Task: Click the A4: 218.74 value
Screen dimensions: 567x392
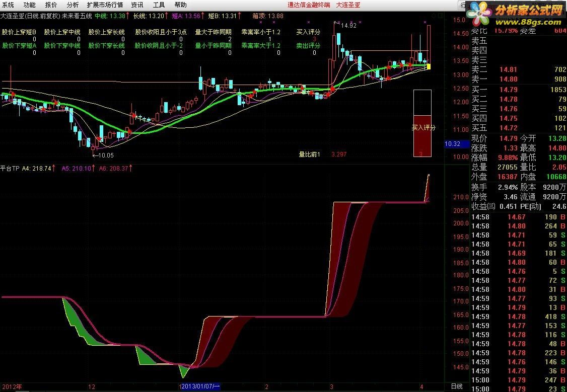Action: pos(39,168)
